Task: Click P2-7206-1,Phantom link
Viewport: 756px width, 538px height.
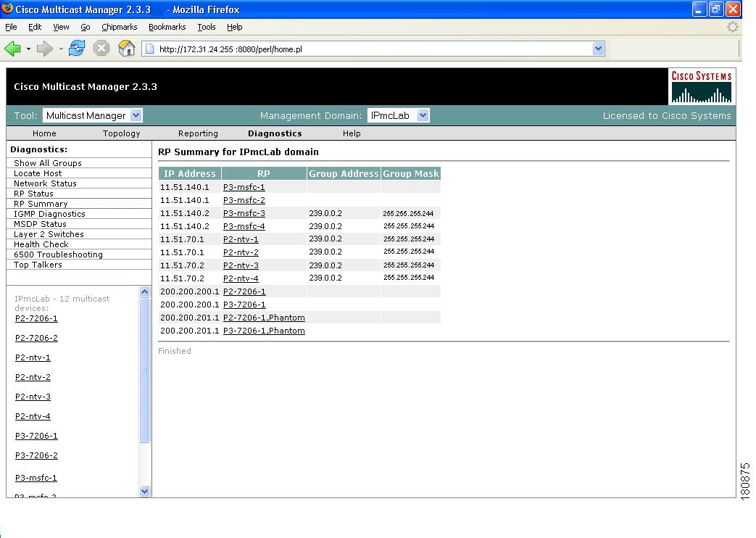Action: point(264,318)
